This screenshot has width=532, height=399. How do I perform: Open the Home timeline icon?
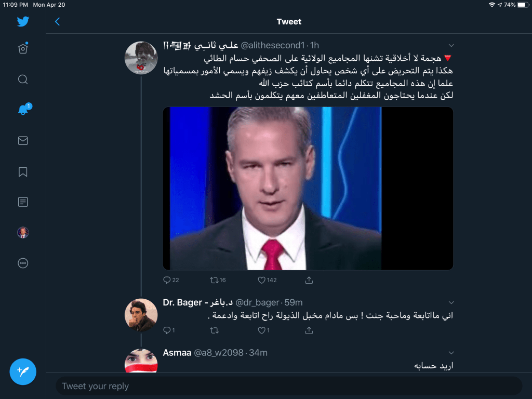point(23,48)
